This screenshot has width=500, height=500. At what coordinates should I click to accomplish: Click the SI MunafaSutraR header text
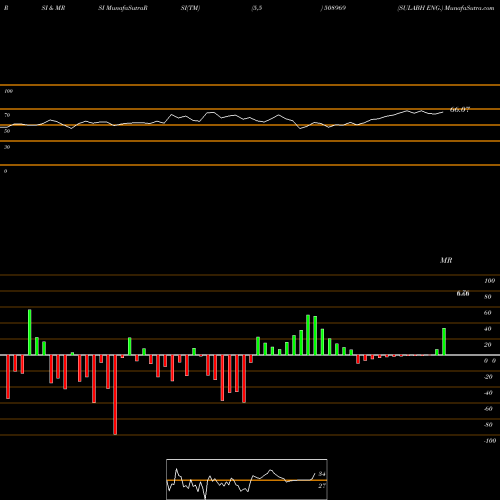(x=123, y=8)
